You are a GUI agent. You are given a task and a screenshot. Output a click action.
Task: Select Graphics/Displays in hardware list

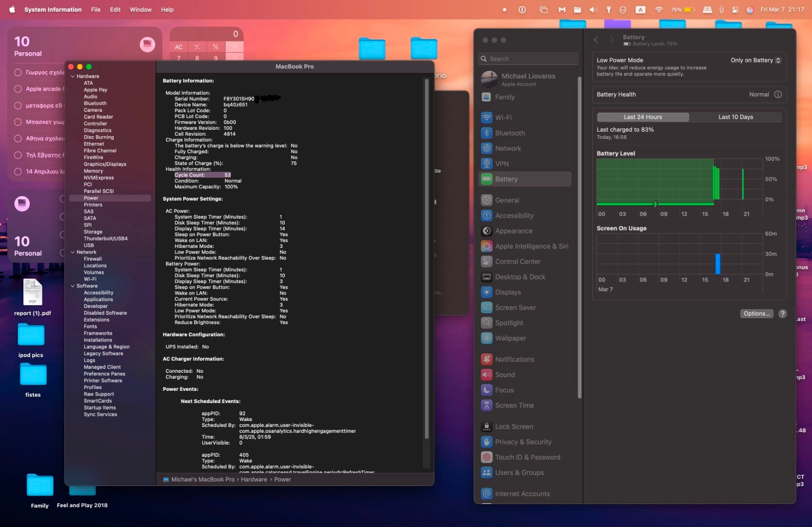tap(105, 164)
